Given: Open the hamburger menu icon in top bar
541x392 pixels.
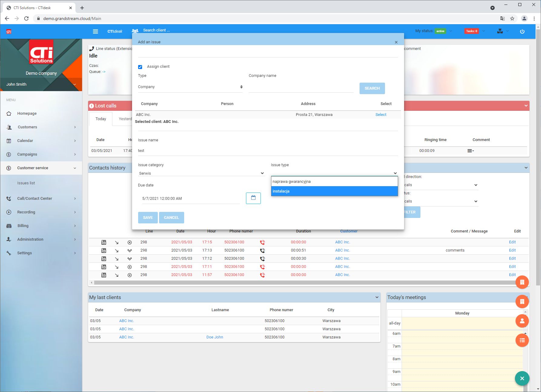Looking at the screenshot, I should [x=95, y=31].
